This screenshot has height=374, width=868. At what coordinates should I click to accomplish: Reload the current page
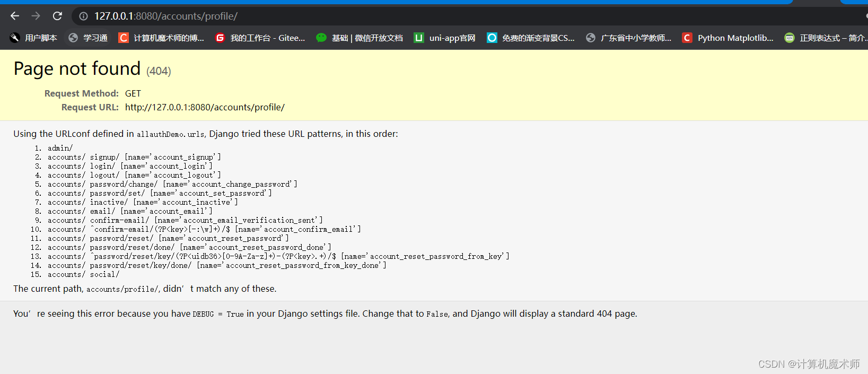57,16
